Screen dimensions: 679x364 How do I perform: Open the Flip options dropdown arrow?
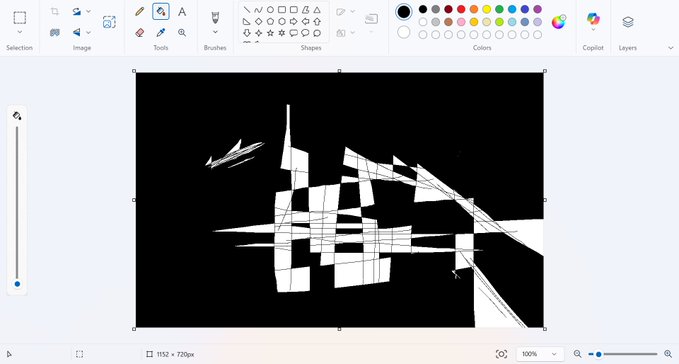coord(88,32)
